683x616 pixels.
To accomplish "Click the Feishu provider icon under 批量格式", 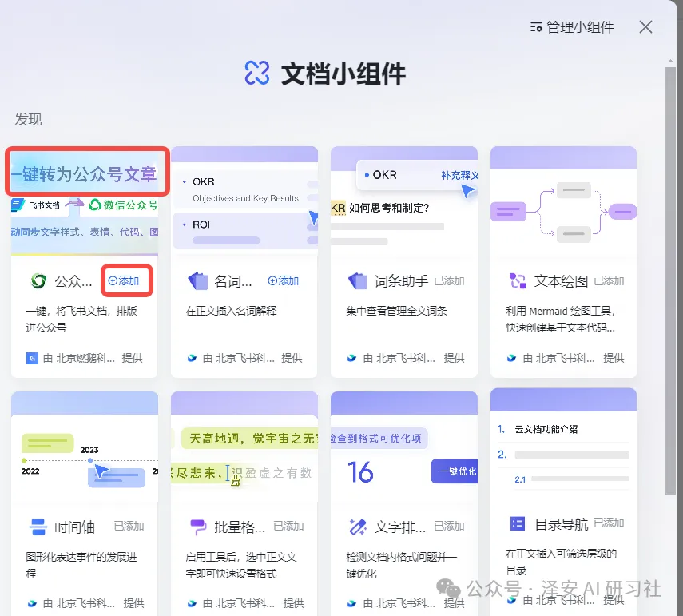I will click(192, 603).
